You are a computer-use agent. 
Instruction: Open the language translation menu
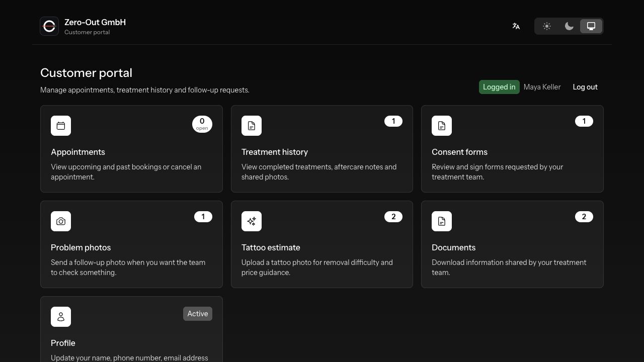[x=516, y=26]
